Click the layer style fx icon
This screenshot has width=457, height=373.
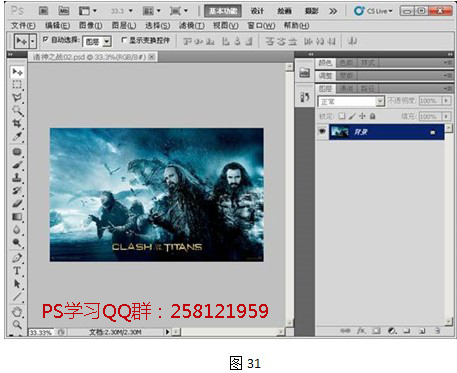pos(361,331)
